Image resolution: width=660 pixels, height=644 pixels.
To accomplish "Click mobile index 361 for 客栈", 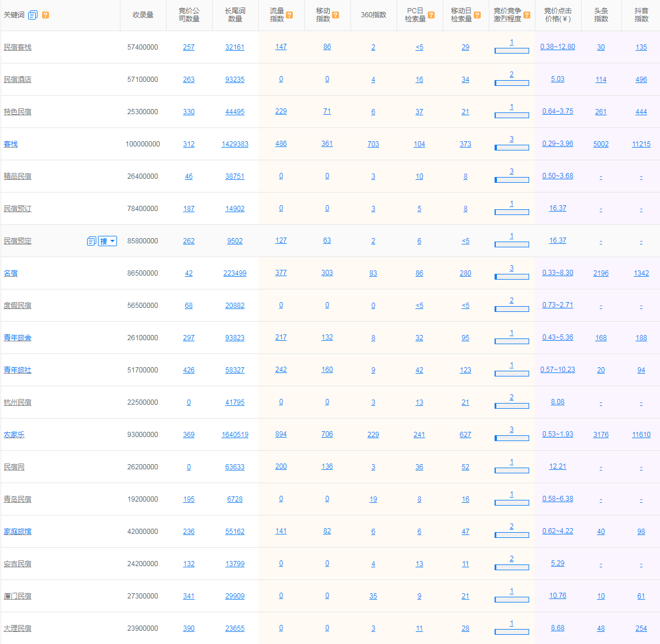I will tap(327, 144).
